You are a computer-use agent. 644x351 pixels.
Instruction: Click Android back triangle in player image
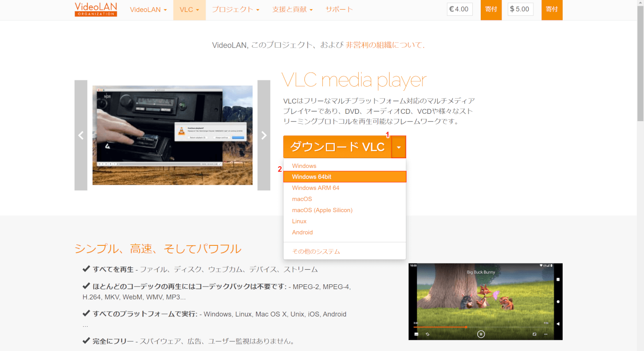[558, 324]
